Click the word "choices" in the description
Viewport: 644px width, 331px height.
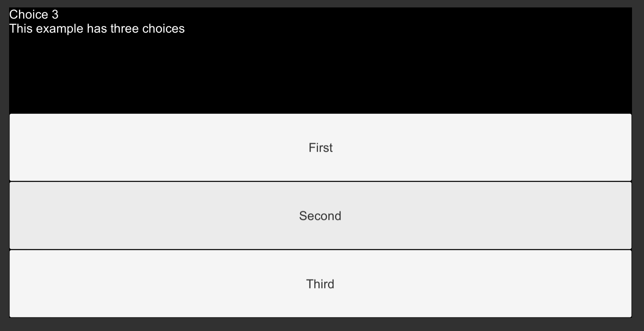coord(163,29)
